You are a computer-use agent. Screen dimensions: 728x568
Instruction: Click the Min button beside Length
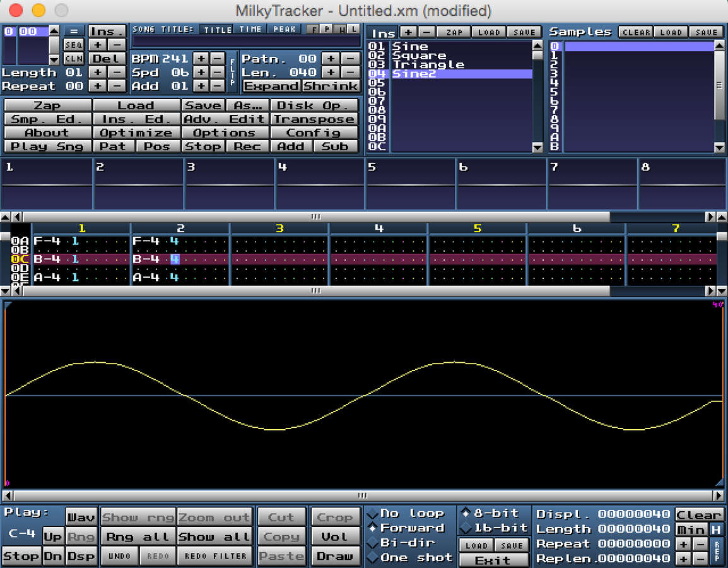pos(691,530)
